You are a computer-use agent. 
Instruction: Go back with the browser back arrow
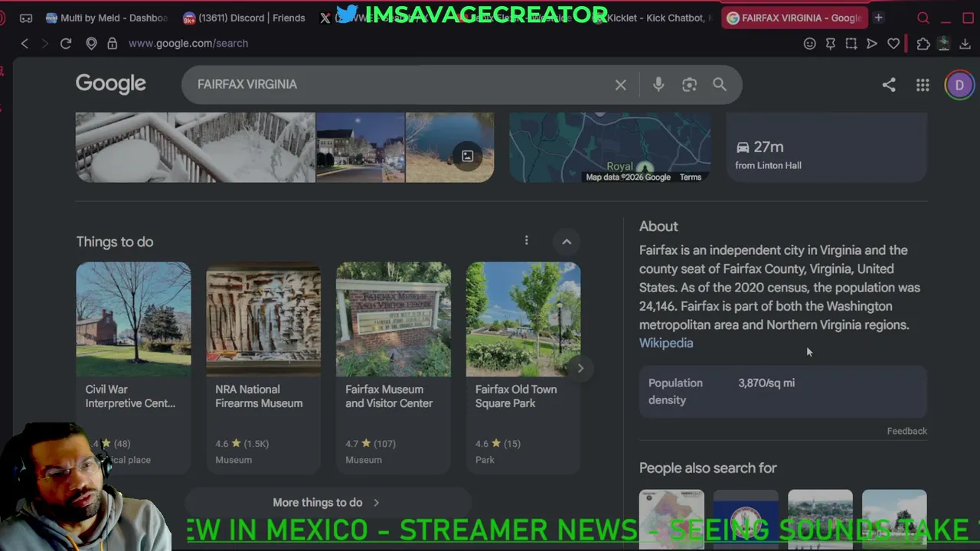(24, 44)
